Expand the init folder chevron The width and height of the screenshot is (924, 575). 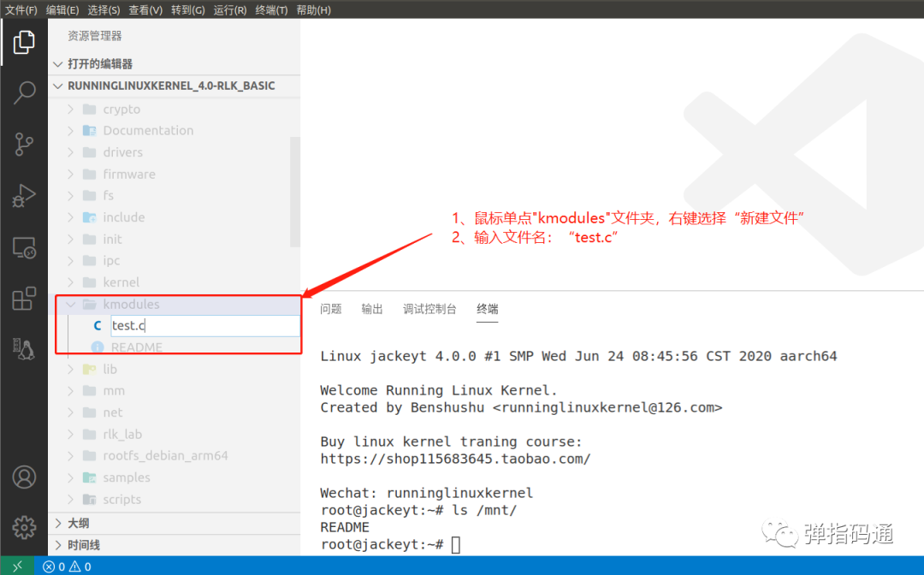pos(71,240)
